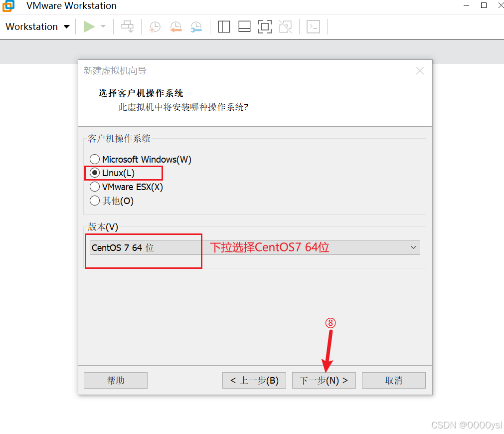This screenshot has width=504, height=434.
Task: Minimize the VMware Workstation window
Action: pyautogui.click(x=467, y=5)
